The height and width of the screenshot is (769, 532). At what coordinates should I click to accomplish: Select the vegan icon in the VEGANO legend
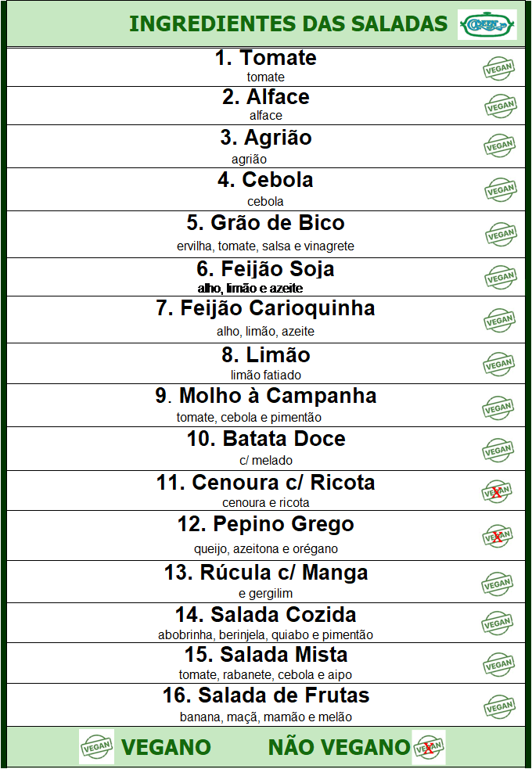coord(96,746)
